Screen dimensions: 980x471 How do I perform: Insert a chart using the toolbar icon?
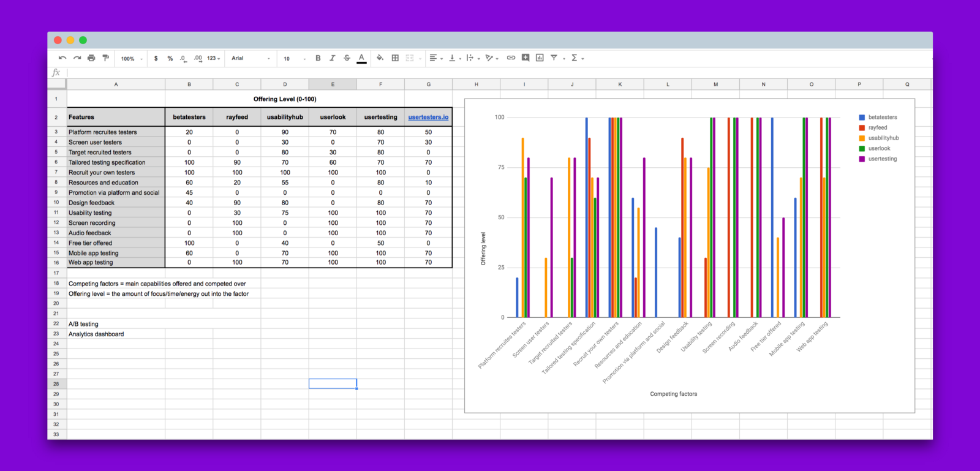(x=540, y=58)
